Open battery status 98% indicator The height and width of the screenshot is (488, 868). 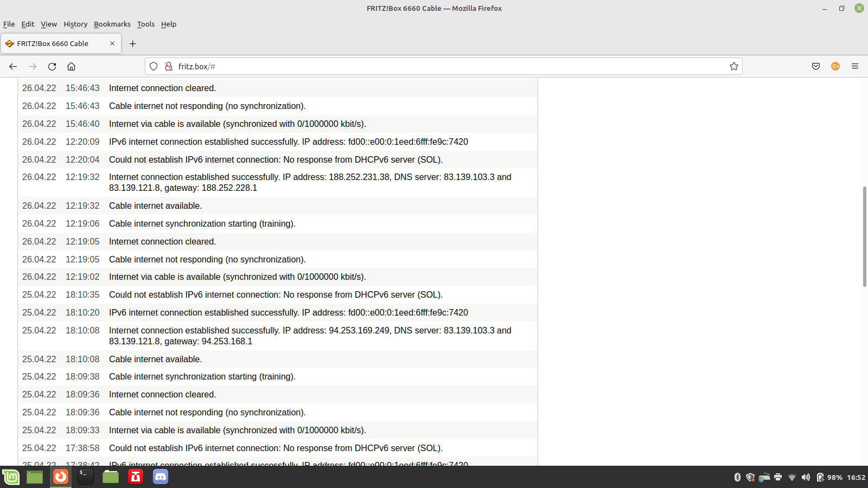coord(829,477)
